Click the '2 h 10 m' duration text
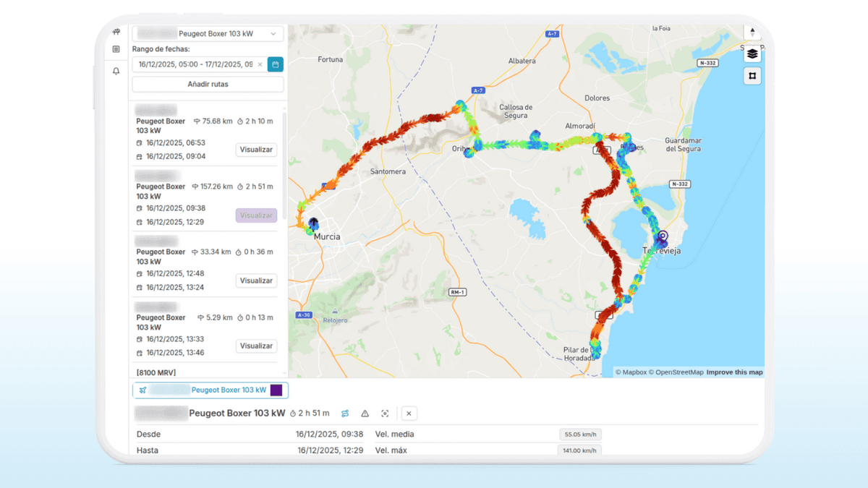The height and width of the screenshot is (488, 868). click(x=259, y=121)
